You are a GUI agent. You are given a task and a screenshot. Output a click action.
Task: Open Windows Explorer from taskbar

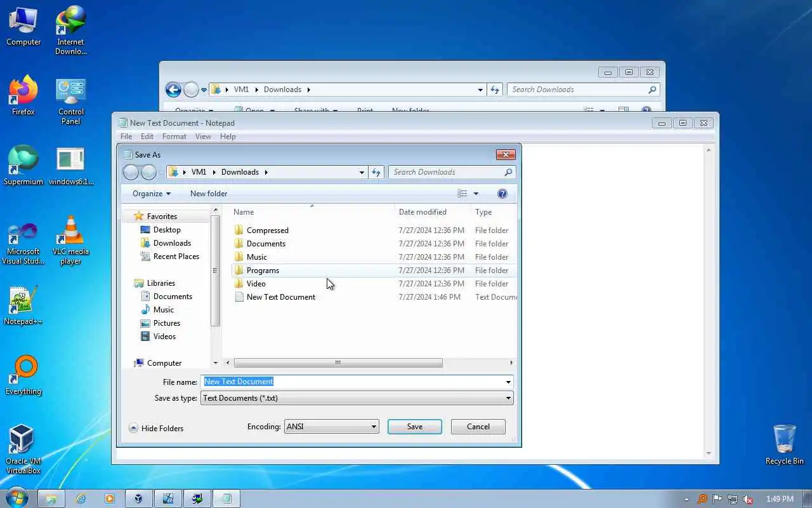point(52,499)
